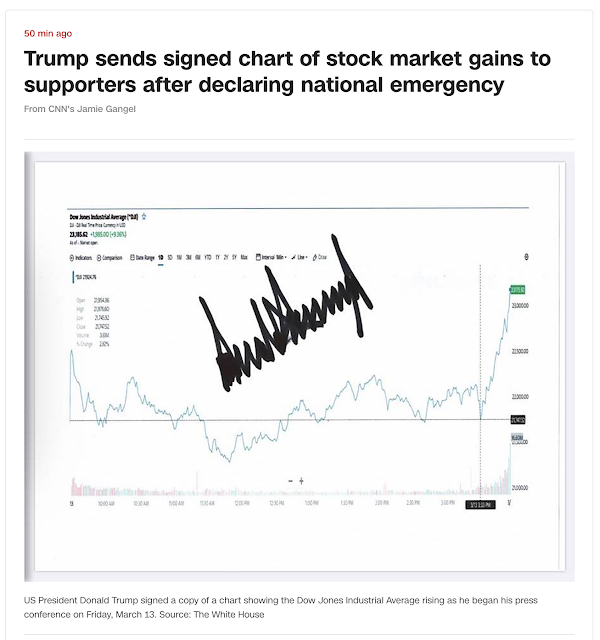Choose the Max date range
This screenshot has height=640, width=600.
[x=244, y=257]
